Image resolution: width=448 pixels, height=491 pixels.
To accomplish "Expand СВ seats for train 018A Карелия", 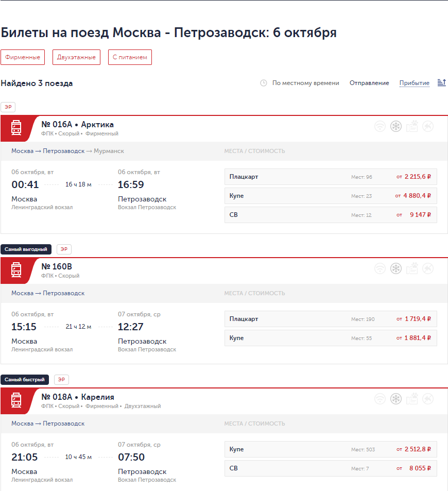I will pos(331,468).
